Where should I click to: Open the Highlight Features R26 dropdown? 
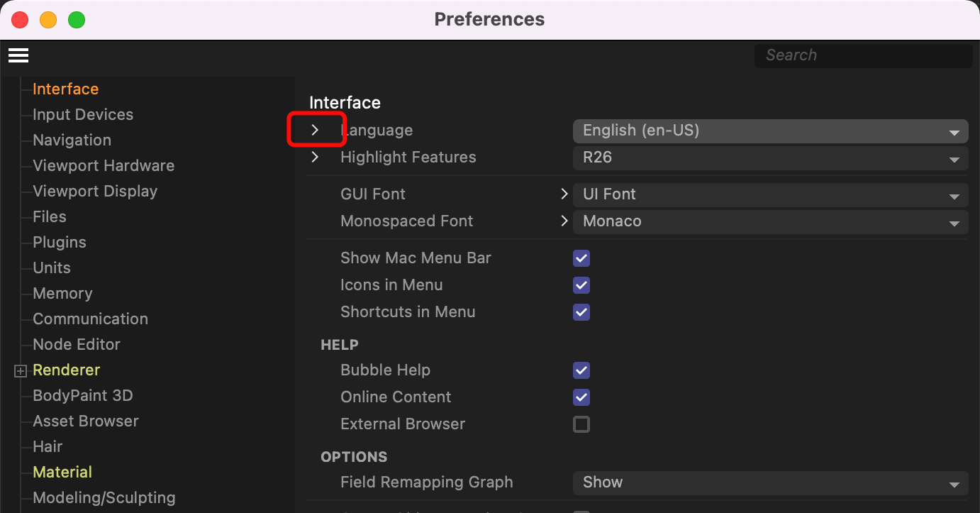pos(770,158)
